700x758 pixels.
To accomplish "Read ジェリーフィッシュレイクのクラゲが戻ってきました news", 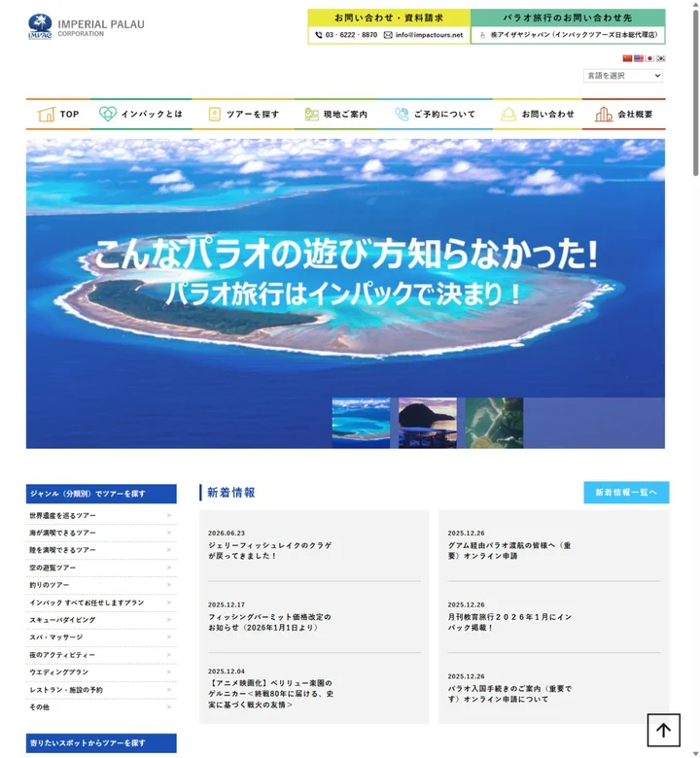I will 270,551.
